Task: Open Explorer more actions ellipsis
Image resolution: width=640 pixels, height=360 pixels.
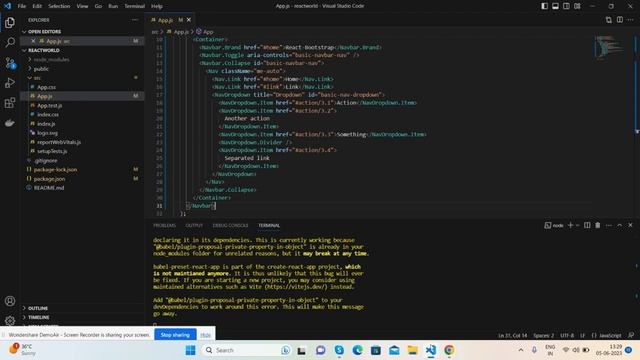Action: point(135,20)
